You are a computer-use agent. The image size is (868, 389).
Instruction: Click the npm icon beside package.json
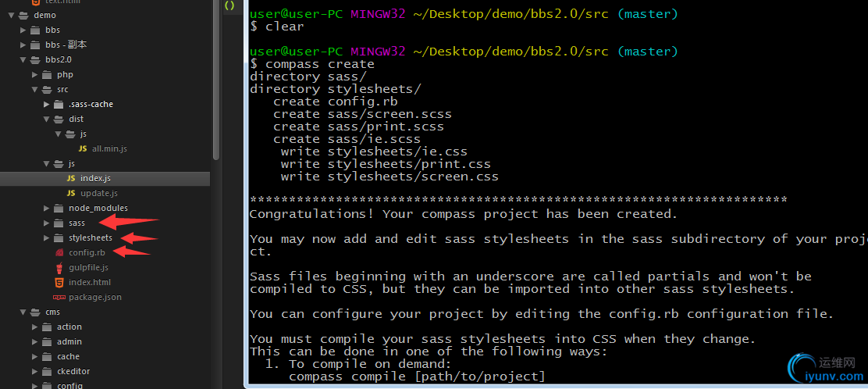coord(59,297)
